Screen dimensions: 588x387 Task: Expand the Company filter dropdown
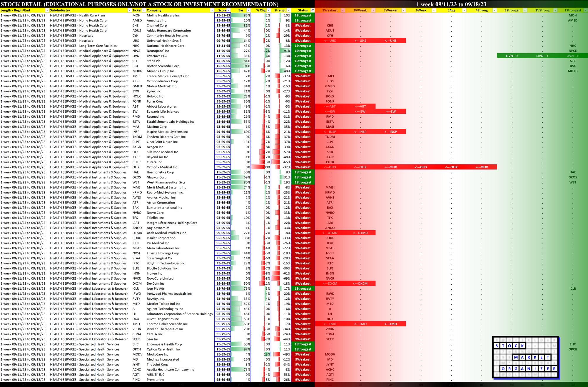tap(212, 10)
